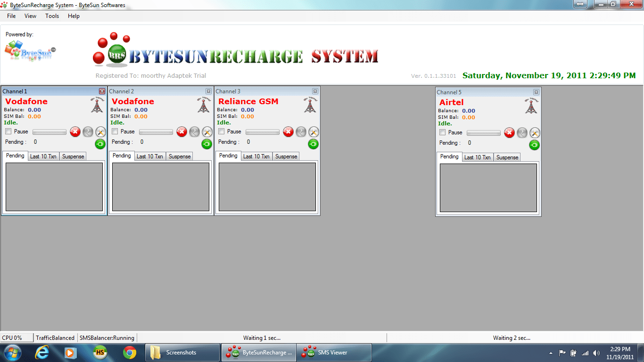
Task: Click the signal tower icon in Channel 2
Action: pos(203,105)
